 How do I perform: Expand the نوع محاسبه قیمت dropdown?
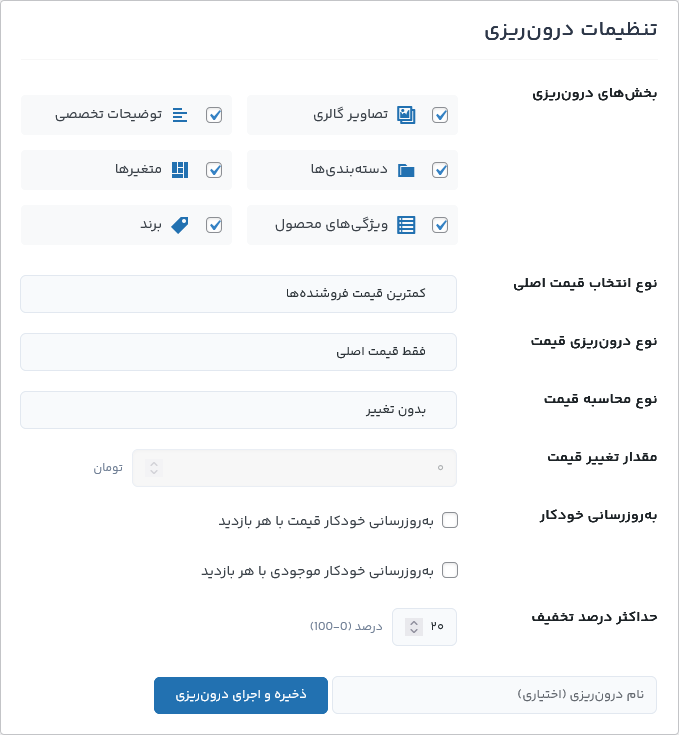point(238,410)
